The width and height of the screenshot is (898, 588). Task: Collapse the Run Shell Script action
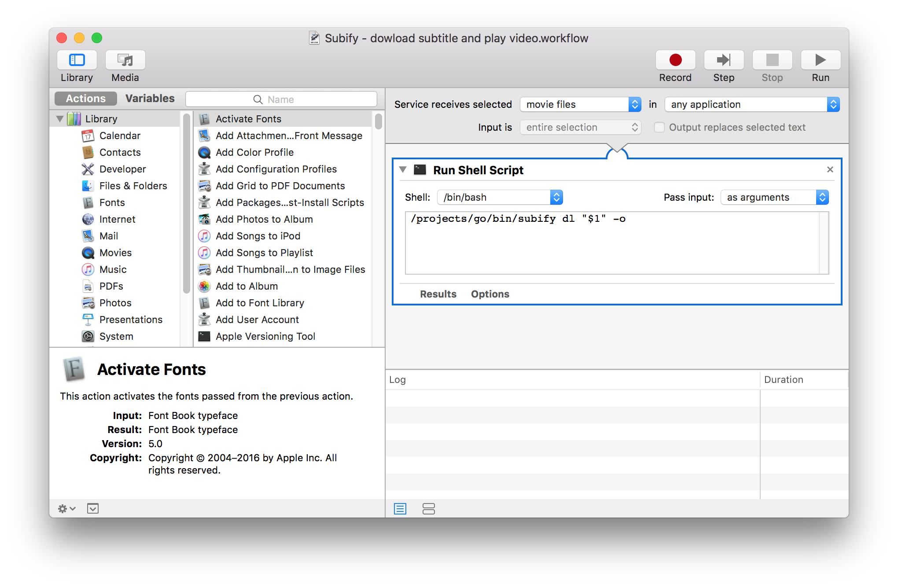(x=403, y=170)
